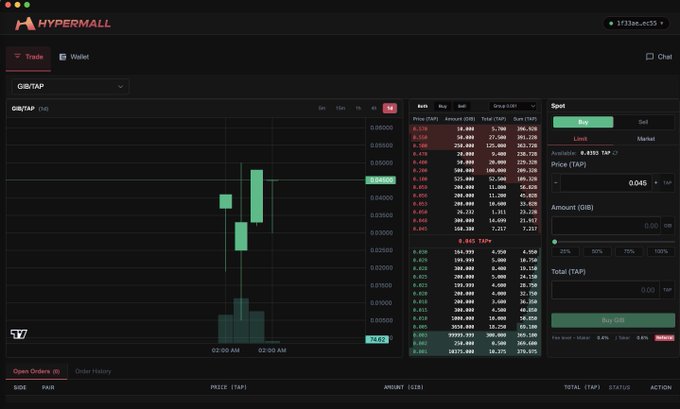Increase price with the plus button
Screen dimensions: 680x409
click(656, 183)
